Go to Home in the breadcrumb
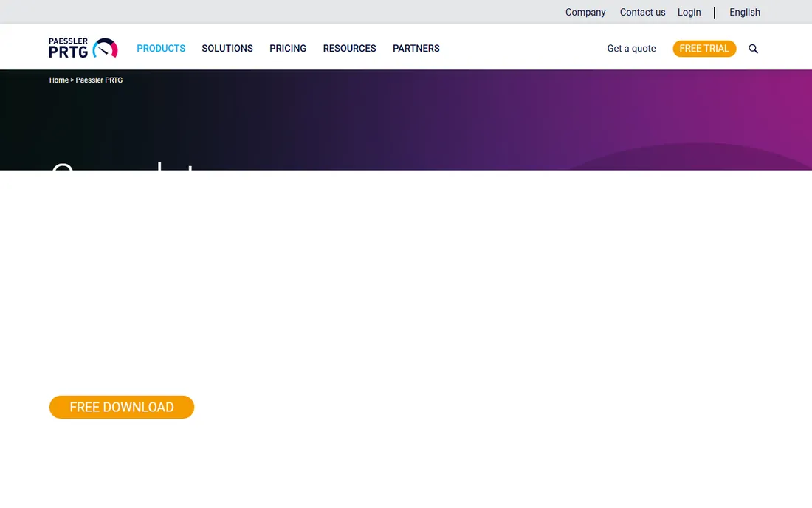 coord(58,80)
